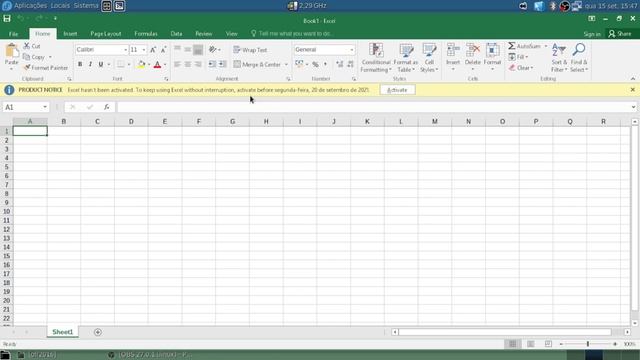Click the Orientation text-angle icon
The width and height of the screenshot is (640, 360).
213,49
